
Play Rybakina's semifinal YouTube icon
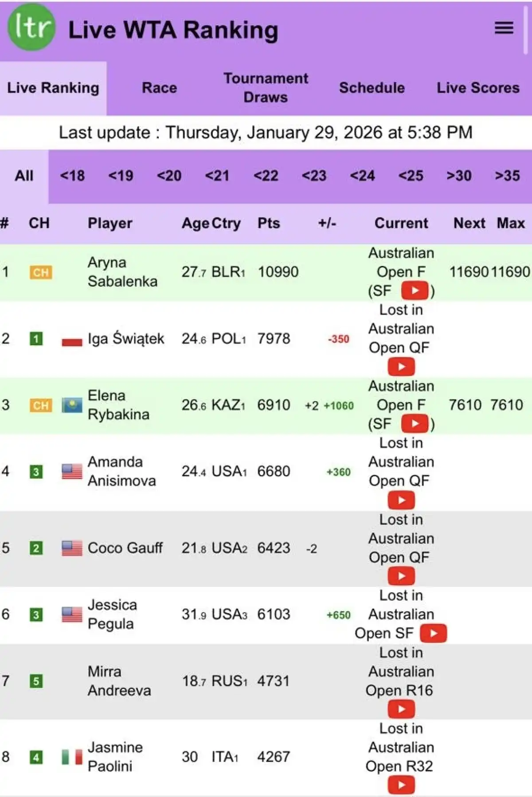point(415,424)
